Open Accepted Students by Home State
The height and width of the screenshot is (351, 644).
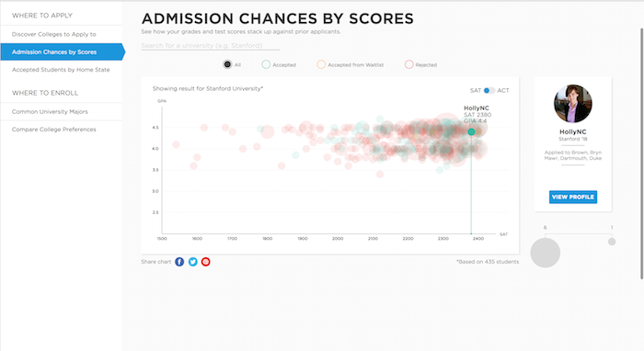coord(62,70)
